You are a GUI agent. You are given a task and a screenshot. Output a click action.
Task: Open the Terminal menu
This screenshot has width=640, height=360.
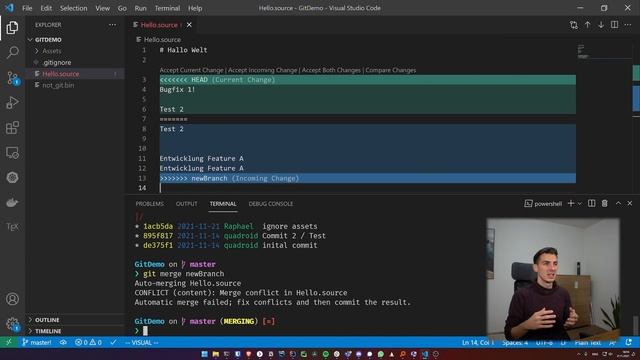[x=167, y=8]
